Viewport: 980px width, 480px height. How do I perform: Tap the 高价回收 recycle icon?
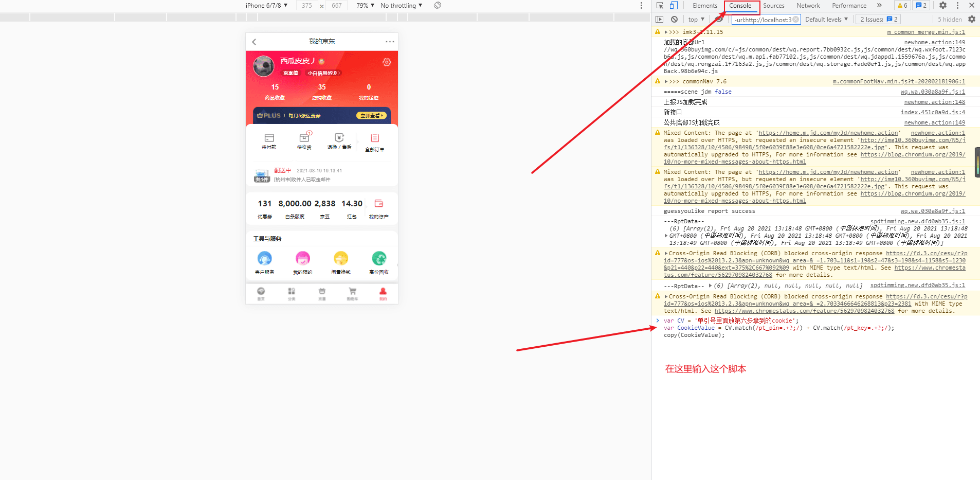[x=379, y=259]
